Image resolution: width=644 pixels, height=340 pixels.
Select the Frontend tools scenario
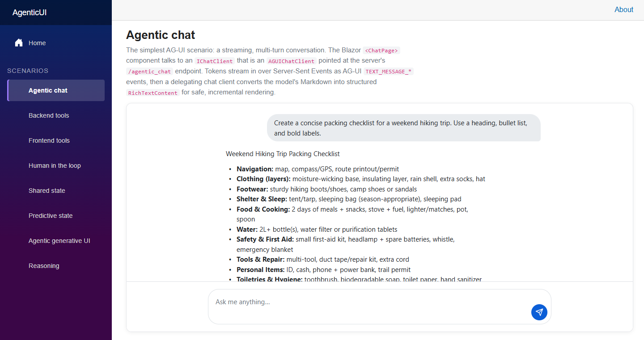(56, 140)
